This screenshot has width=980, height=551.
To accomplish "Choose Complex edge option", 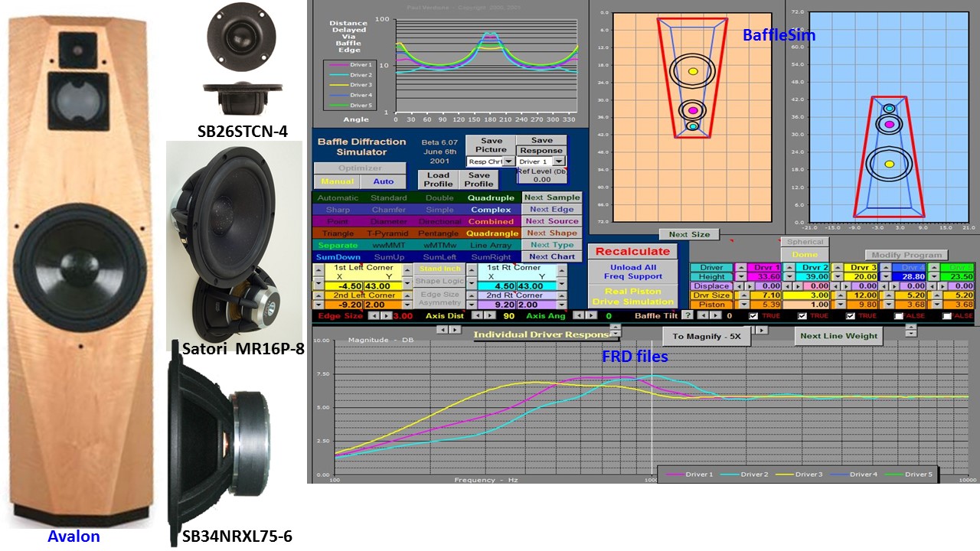I will [x=491, y=210].
